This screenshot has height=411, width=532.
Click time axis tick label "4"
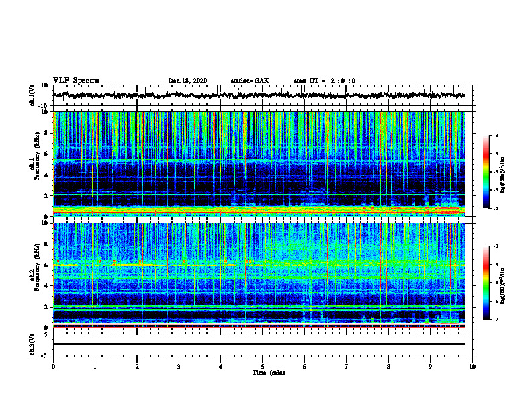click(220, 367)
